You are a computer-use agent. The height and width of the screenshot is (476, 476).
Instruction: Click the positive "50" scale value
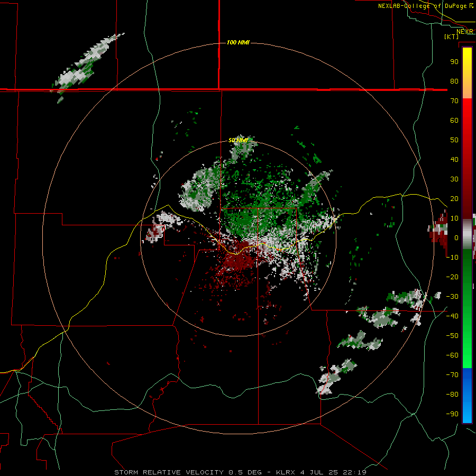coord(454,140)
